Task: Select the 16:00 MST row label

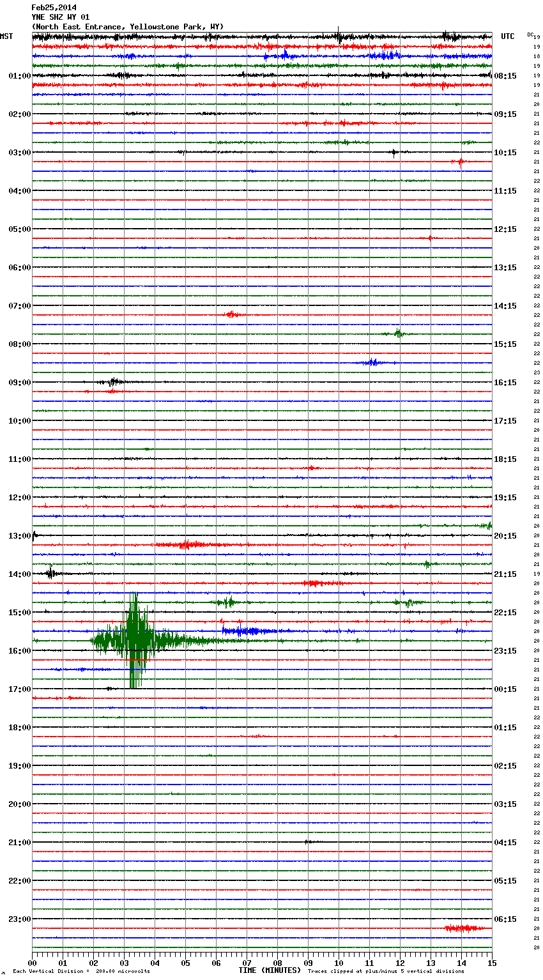Action: tap(20, 651)
